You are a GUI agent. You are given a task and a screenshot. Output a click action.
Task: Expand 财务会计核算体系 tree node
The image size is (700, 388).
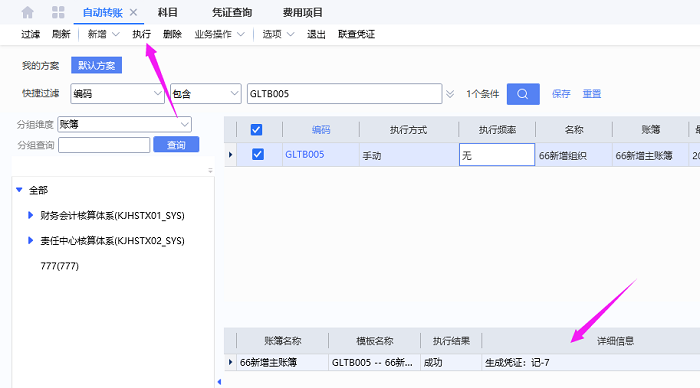[30, 215]
